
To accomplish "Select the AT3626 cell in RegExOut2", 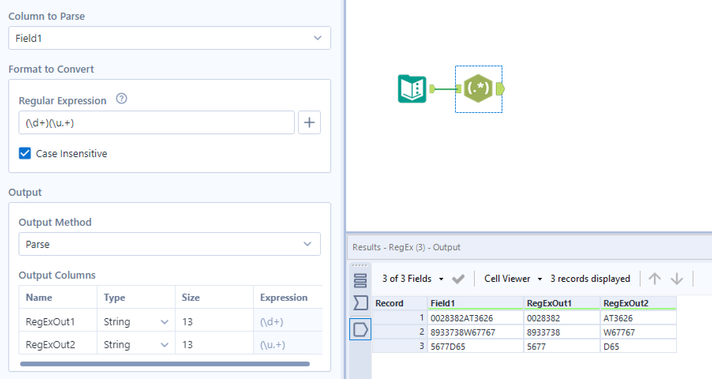I will (638, 318).
